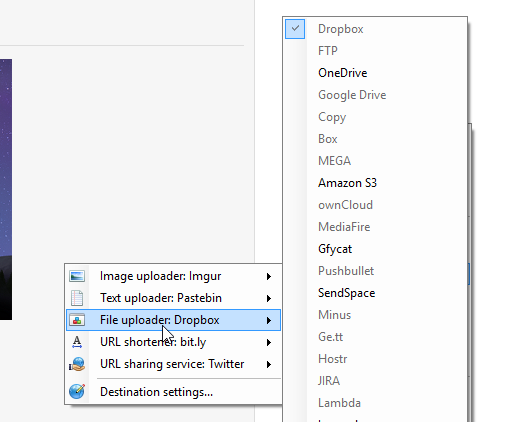The width and height of the screenshot is (528, 422).
Task: Toggle the checkmark next to Dropbox
Action: (x=295, y=29)
